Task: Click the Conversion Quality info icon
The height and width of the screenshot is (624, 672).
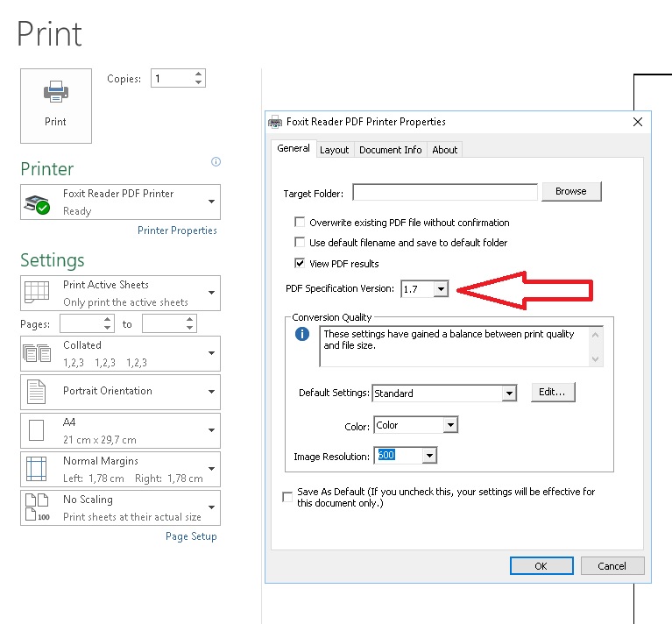Action: point(302,333)
